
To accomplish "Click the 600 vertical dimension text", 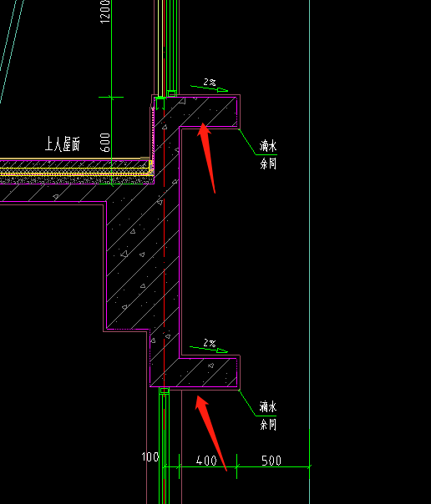I will (x=105, y=143).
